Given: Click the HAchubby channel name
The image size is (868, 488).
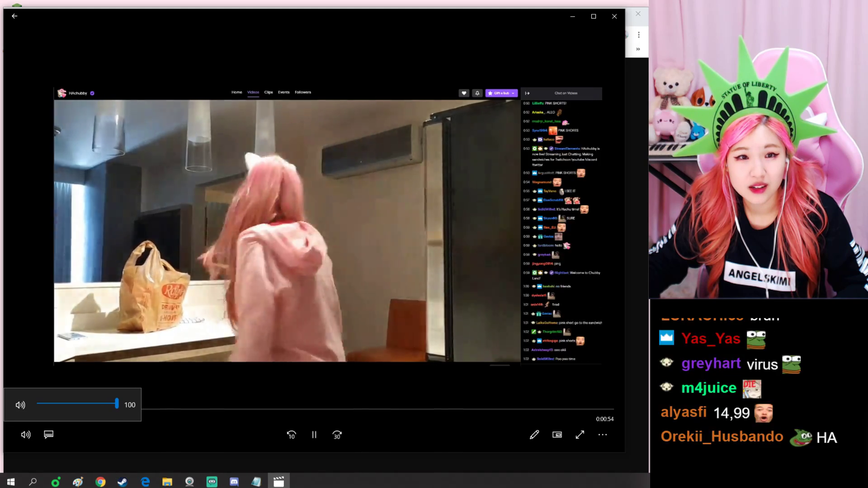Looking at the screenshot, I should tap(78, 93).
